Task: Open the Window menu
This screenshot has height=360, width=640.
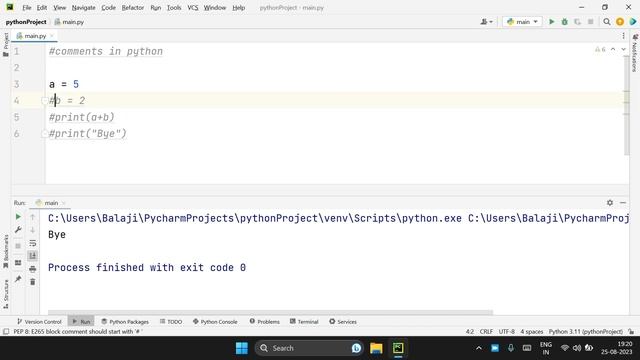Action: (x=215, y=8)
